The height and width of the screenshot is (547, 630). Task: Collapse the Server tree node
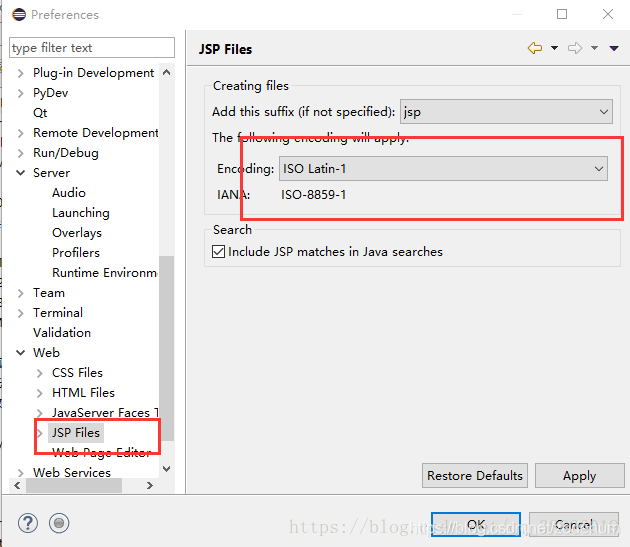click(x=20, y=173)
